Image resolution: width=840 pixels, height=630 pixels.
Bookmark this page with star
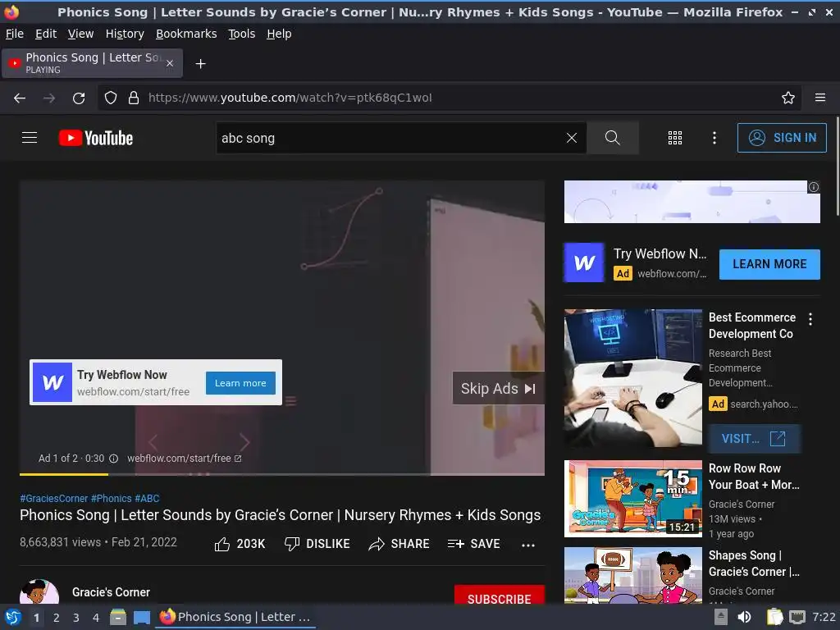[x=788, y=98]
